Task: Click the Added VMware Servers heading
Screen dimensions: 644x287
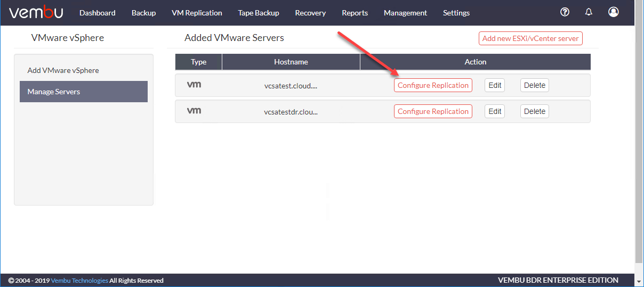Action: (x=234, y=38)
